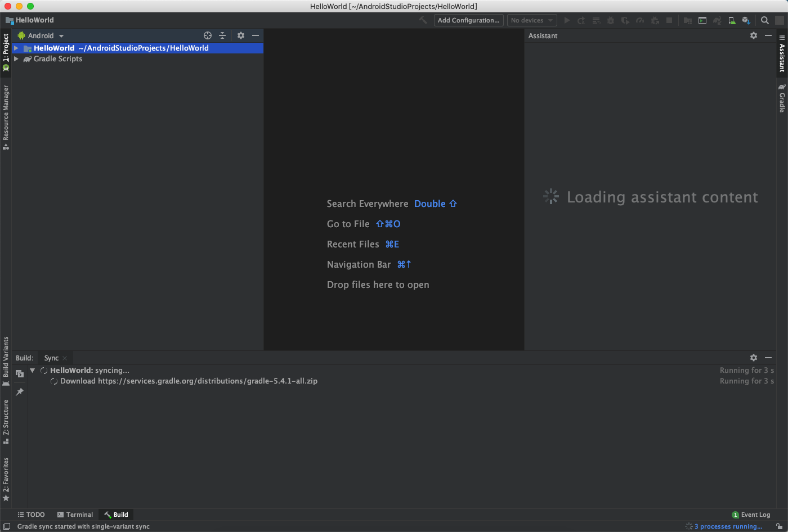Image resolution: width=788 pixels, height=532 pixels.
Task: Click the Assistant panel title
Action: pos(543,36)
